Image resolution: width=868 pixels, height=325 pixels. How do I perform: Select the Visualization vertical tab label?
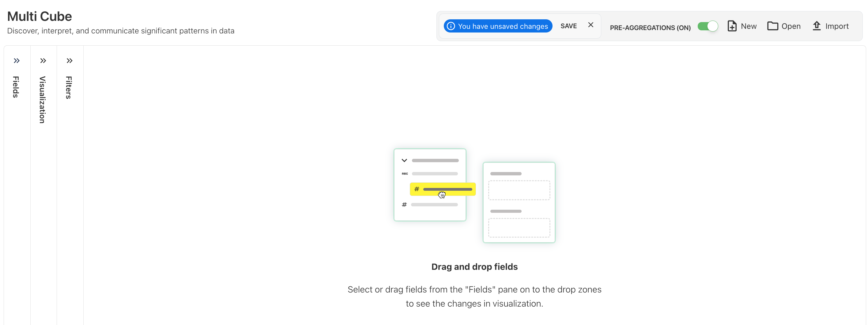click(x=43, y=100)
